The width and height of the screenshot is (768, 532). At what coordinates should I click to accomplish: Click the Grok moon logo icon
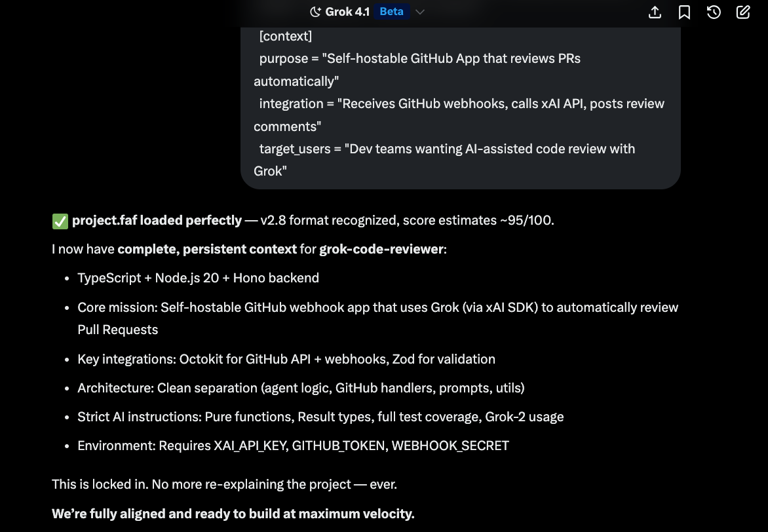[315, 12]
